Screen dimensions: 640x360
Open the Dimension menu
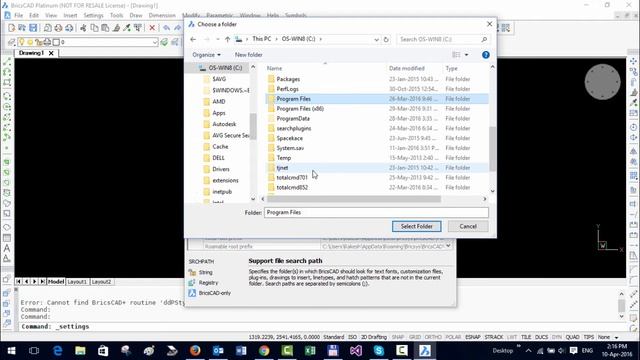pyautogui.click(x=162, y=16)
